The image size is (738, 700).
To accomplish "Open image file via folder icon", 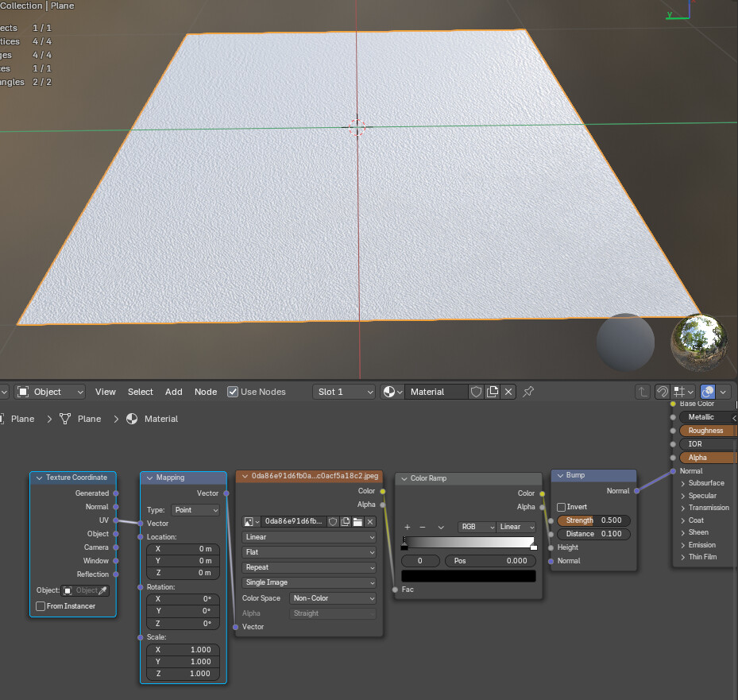I will [357, 521].
